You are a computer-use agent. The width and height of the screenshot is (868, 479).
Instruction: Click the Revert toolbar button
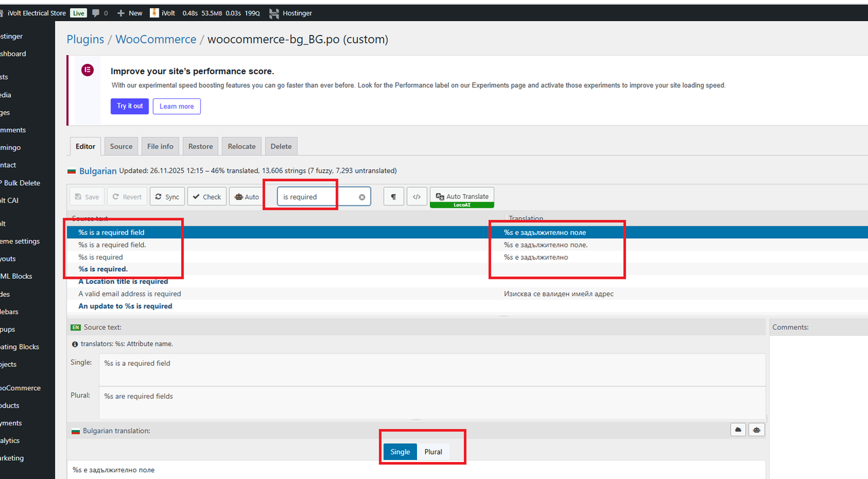pos(127,197)
